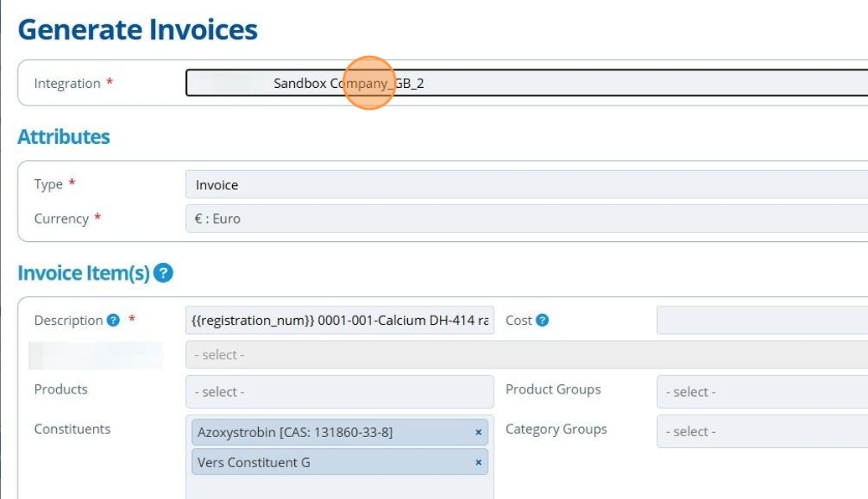Screen dimensions: 868x499
Task: Click empty area of Constituents box
Action: (x=339, y=487)
